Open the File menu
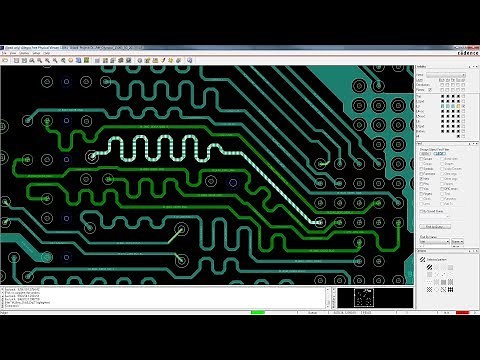The image size is (480, 360). pyautogui.click(x=4, y=53)
